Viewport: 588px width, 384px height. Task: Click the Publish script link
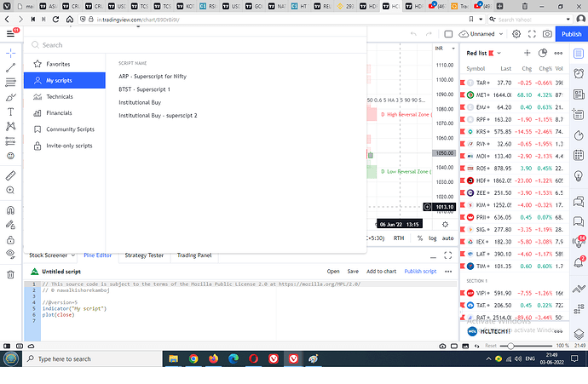click(x=420, y=272)
